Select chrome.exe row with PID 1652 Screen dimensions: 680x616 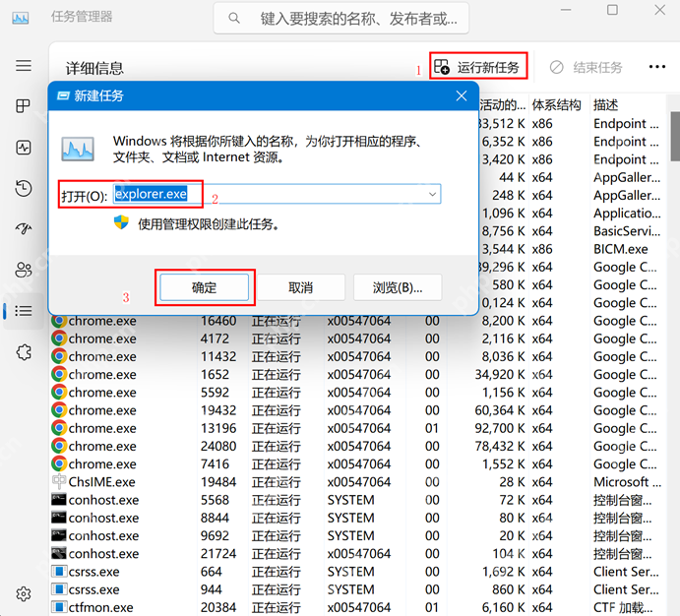tap(356, 374)
